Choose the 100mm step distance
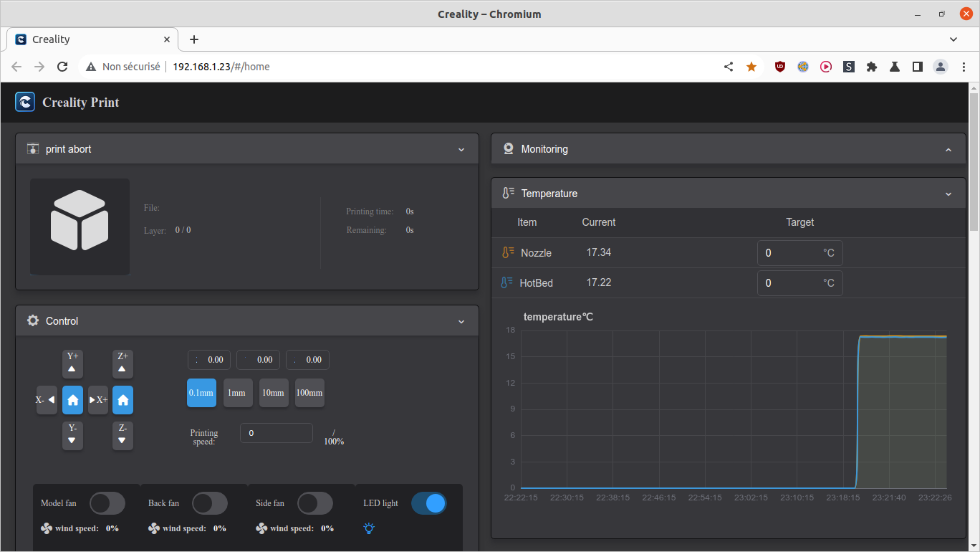 click(x=309, y=393)
